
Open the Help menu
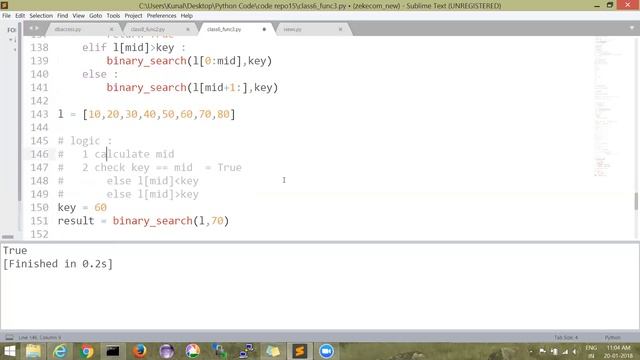pyautogui.click(x=187, y=16)
